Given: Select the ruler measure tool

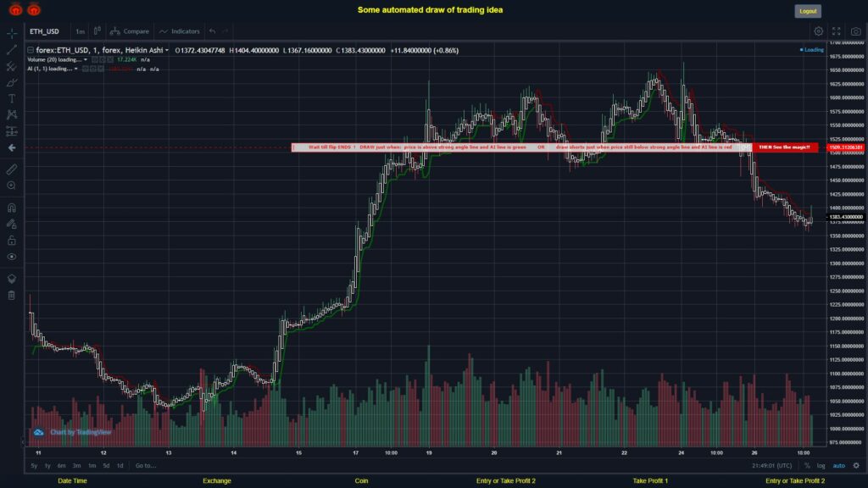Looking at the screenshot, I should [12, 169].
